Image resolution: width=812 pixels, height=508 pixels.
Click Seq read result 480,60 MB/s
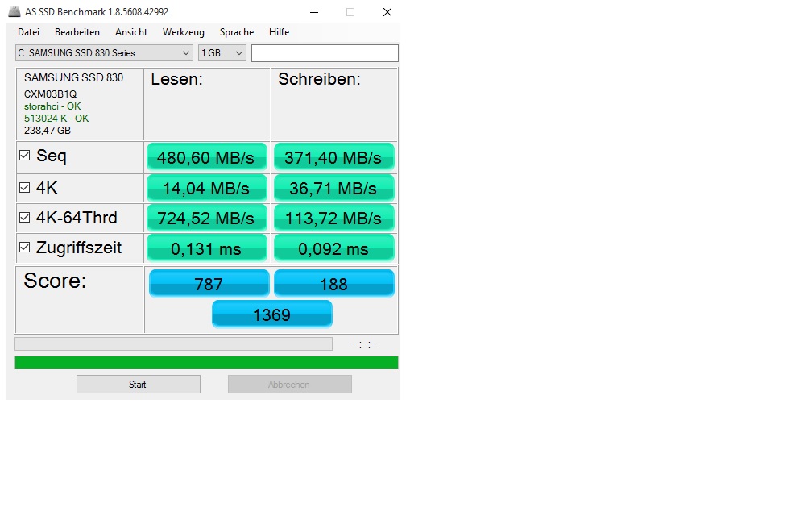(206, 157)
